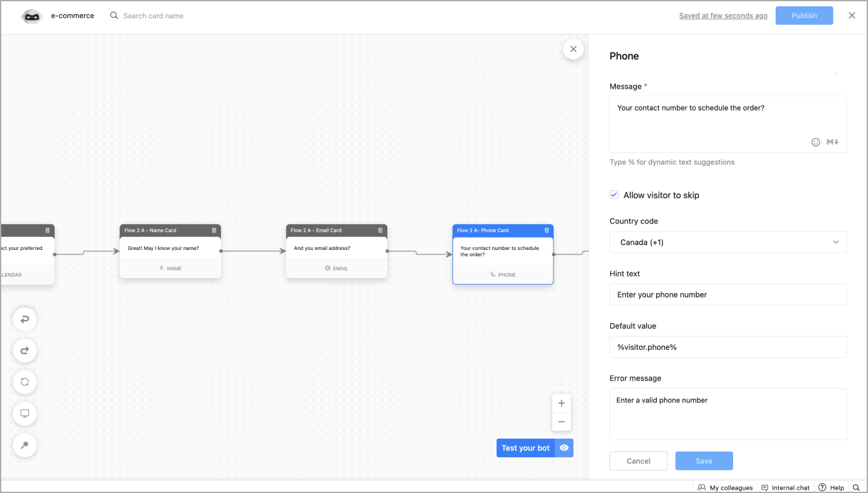The height and width of the screenshot is (493, 868).
Task: Toggle the eye icon beside Test your bot
Action: click(x=564, y=448)
